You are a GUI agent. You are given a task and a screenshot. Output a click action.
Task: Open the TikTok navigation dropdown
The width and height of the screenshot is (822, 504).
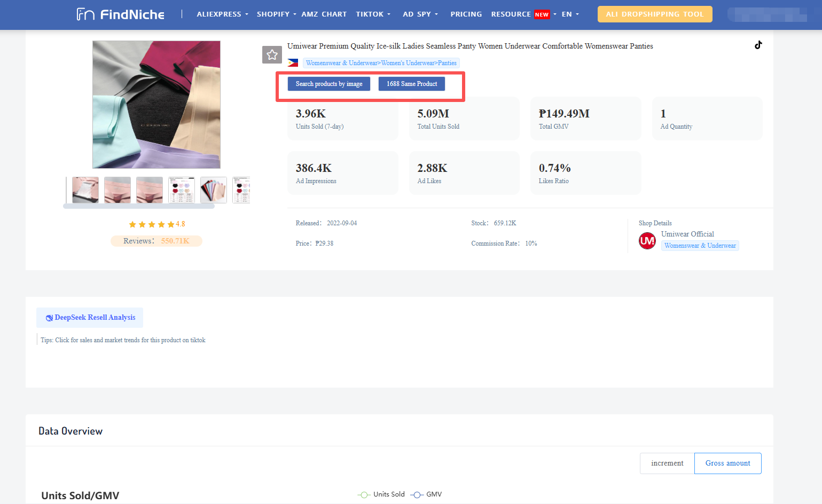click(x=373, y=14)
